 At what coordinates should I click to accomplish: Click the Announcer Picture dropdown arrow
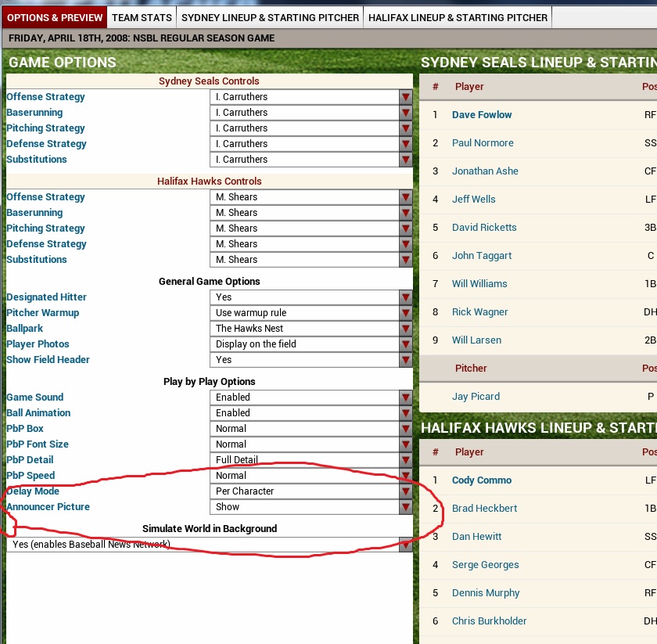click(405, 507)
